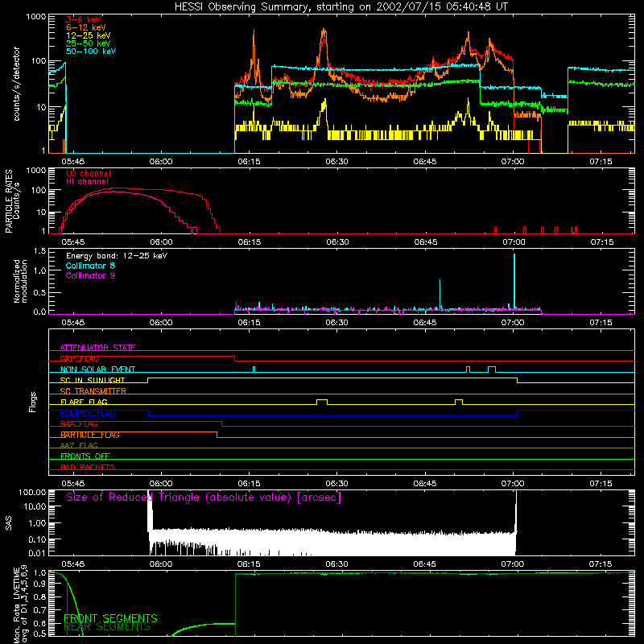The width and height of the screenshot is (644, 644).
Task: Click the NON_SOLAR_EVENT flag label
Action: tap(97, 369)
